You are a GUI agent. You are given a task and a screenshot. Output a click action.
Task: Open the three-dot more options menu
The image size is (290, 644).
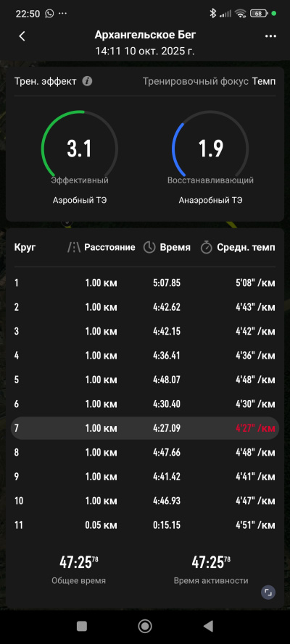click(270, 36)
